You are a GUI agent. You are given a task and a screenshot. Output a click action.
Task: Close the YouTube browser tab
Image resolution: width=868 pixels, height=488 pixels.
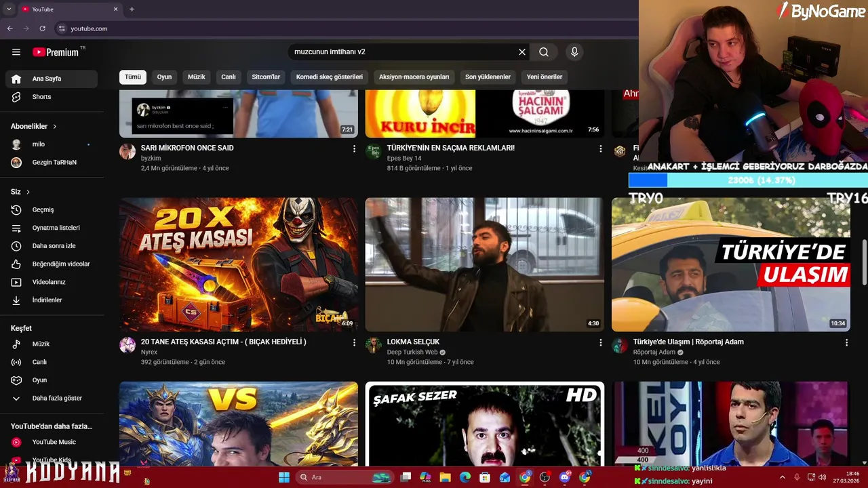[x=115, y=9]
